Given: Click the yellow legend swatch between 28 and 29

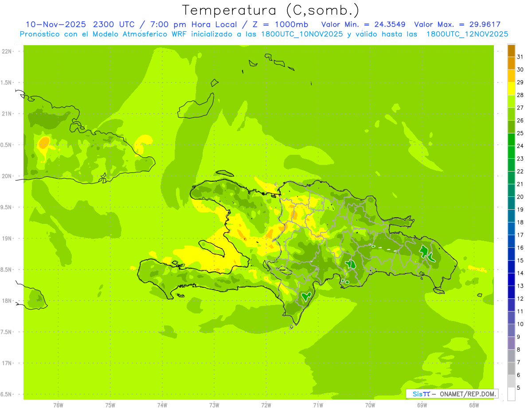Looking at the screenshot, I should [511, 88].
